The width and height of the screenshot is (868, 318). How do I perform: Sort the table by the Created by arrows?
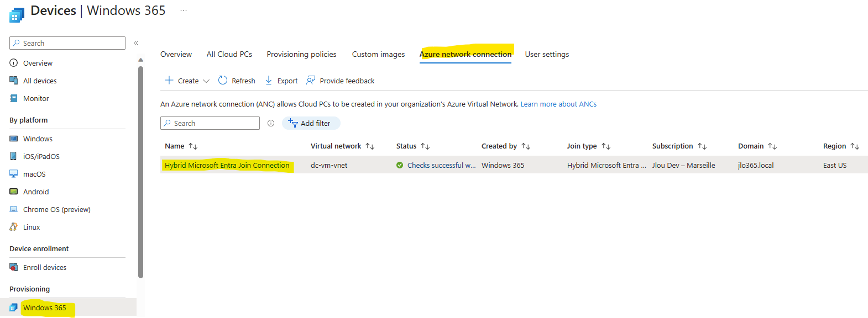click(x=526, y=146)
